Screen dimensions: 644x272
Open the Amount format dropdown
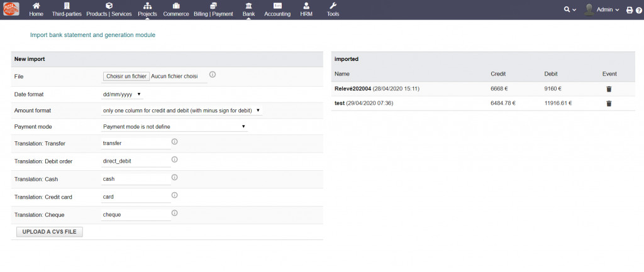[182, 111]
